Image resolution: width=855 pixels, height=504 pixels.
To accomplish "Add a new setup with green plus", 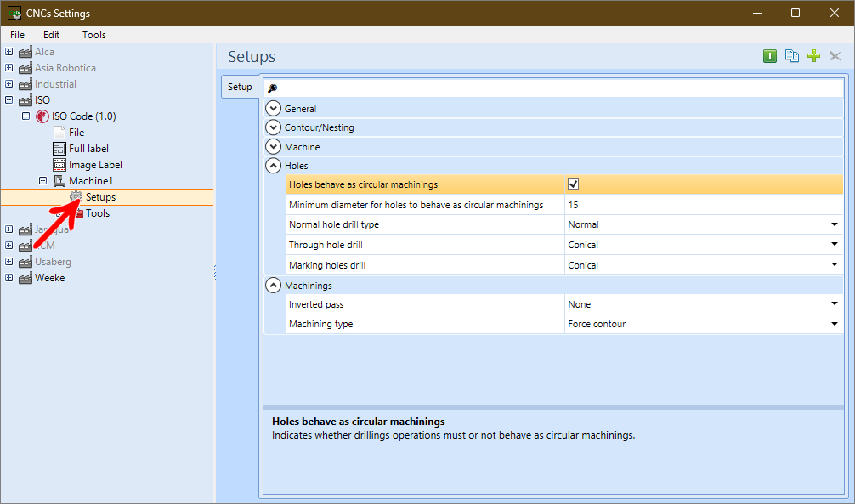I will click(x=813, y=56).
